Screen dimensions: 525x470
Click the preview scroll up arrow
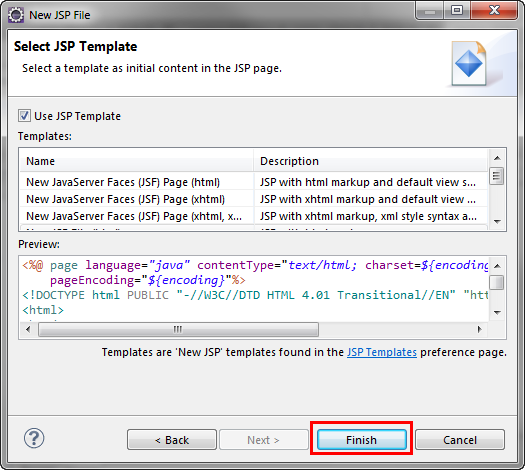pos(497,266)
